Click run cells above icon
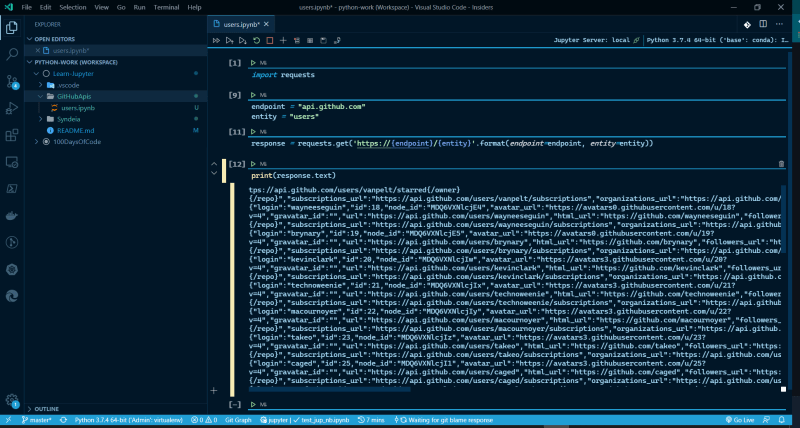 point(230,40)
